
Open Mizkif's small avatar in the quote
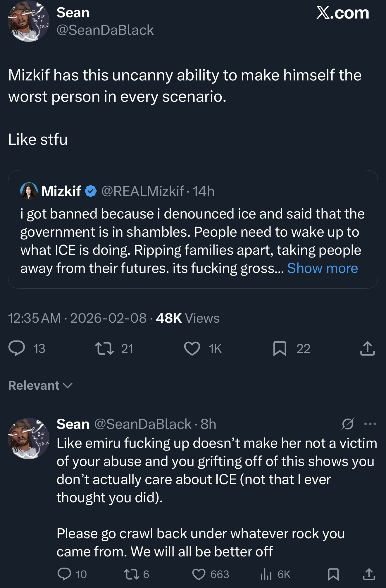29,191
